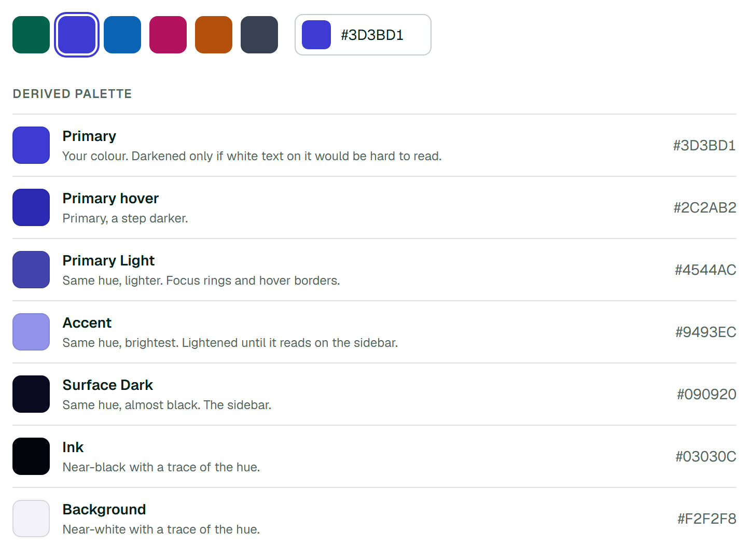Click the "Ink" title
Image resolution: width=750 pixels, height=560 pixels.
[x=73, y=447]
